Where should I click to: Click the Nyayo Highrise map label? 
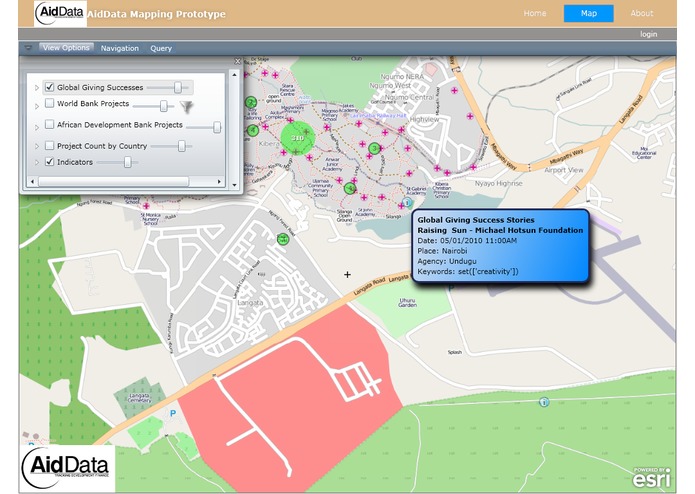pyautogui.click(x=499, y=183)
